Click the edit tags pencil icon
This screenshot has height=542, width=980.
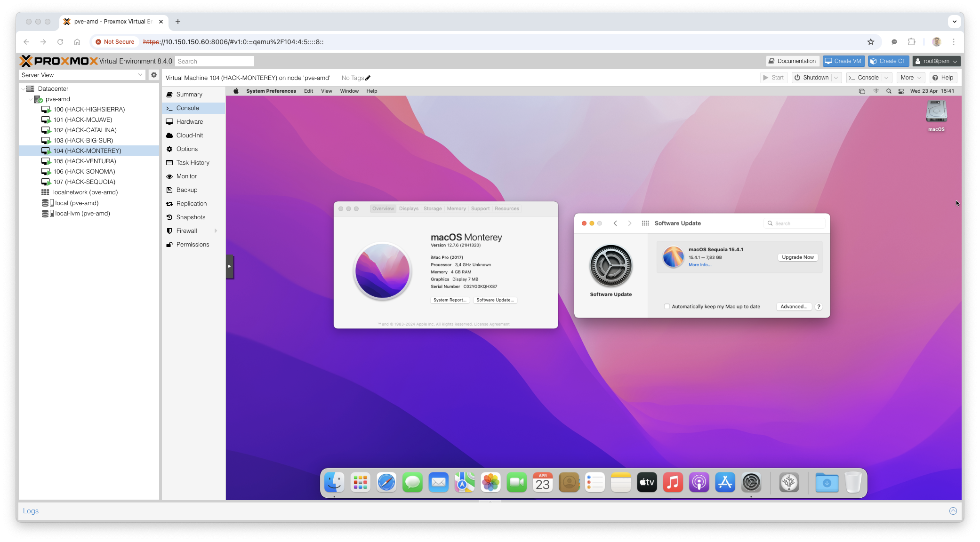(x=368, y=78)
